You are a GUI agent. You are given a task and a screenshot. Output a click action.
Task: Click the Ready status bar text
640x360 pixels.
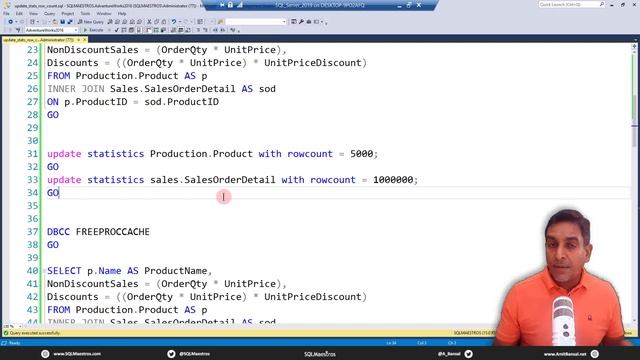(x=14, y=343)
